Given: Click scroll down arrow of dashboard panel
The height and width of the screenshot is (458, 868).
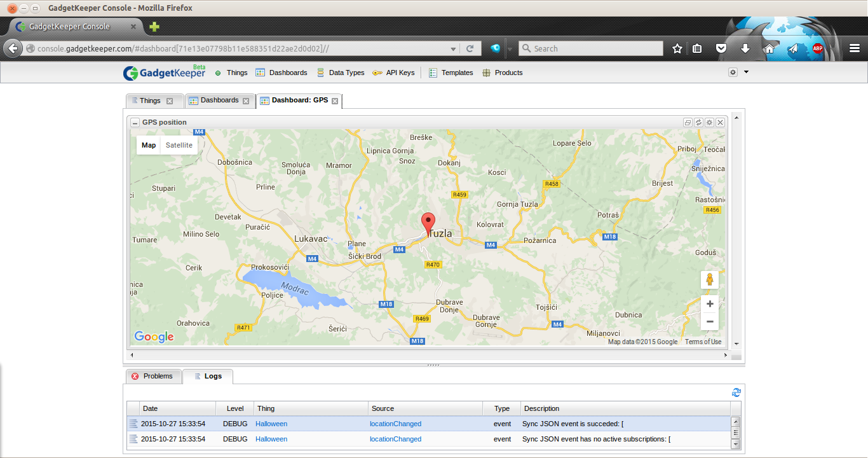Looking at the screenshot, I should 736,344.
